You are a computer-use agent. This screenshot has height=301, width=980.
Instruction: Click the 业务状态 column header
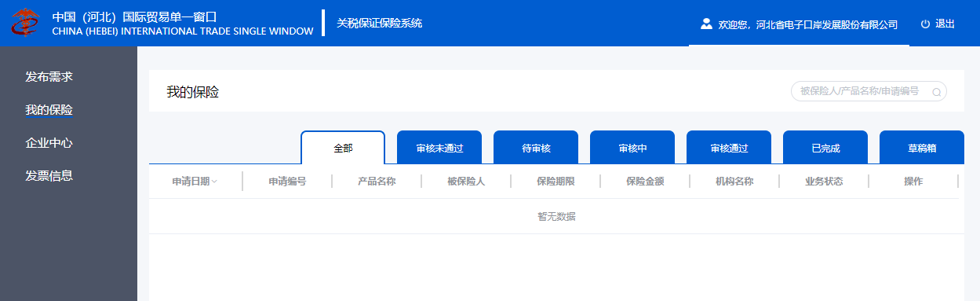tap(824, 182)
